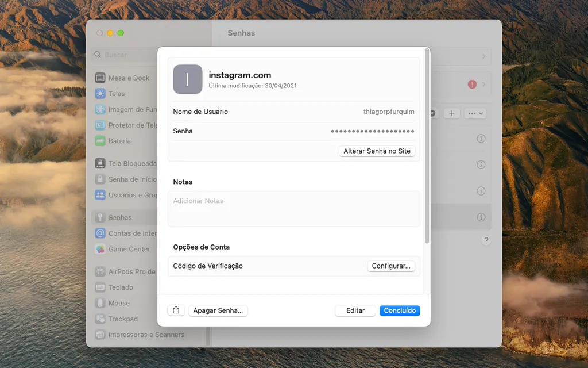
Task: Click the red warning badge in Senhas pane
Action: [x=472, y=85]
